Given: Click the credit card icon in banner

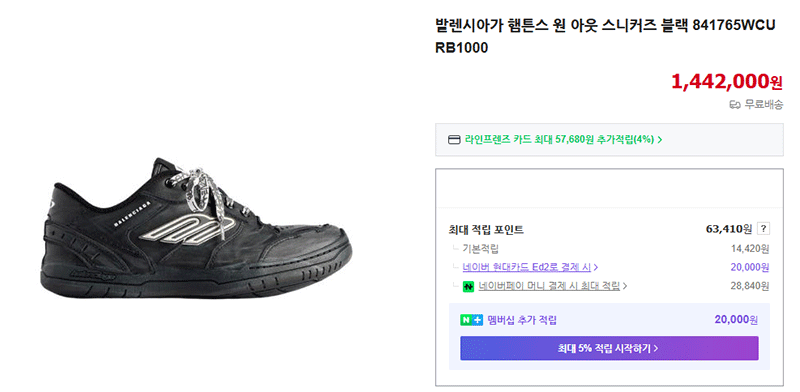Looking at the screenshot, I should (454, 140).
